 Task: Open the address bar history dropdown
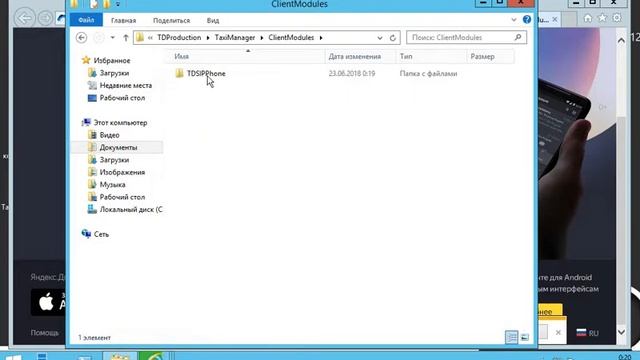[x=380, y=38]
